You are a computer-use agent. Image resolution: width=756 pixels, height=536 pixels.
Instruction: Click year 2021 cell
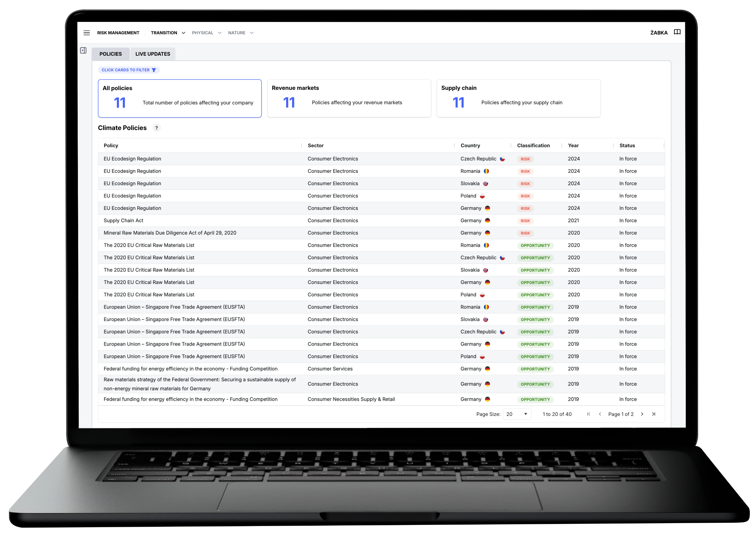pos(573,220)
